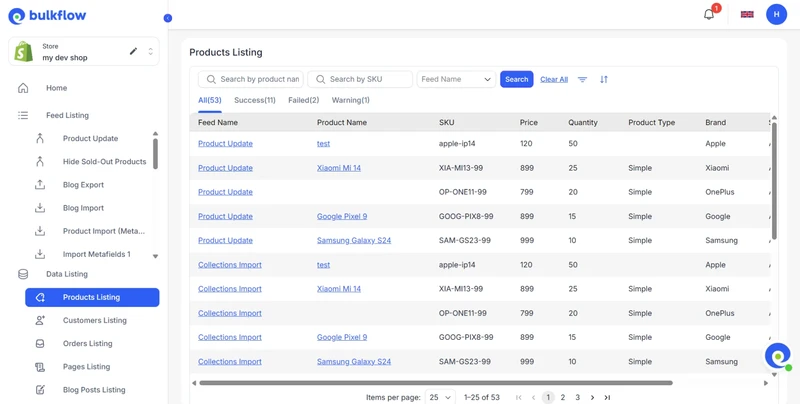
Task: Click the Clear All link
Action: point(554,79)
